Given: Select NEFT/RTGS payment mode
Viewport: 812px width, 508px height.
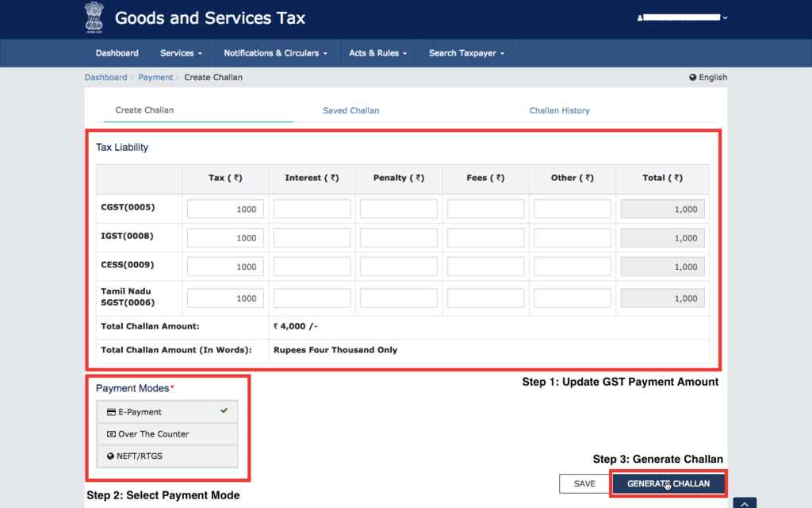Looking at the screenshot, I should coord(167,456).
